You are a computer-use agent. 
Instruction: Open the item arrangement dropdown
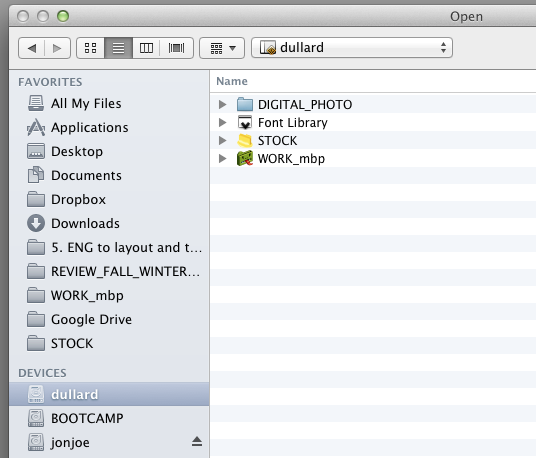click(x=222, y=48)
